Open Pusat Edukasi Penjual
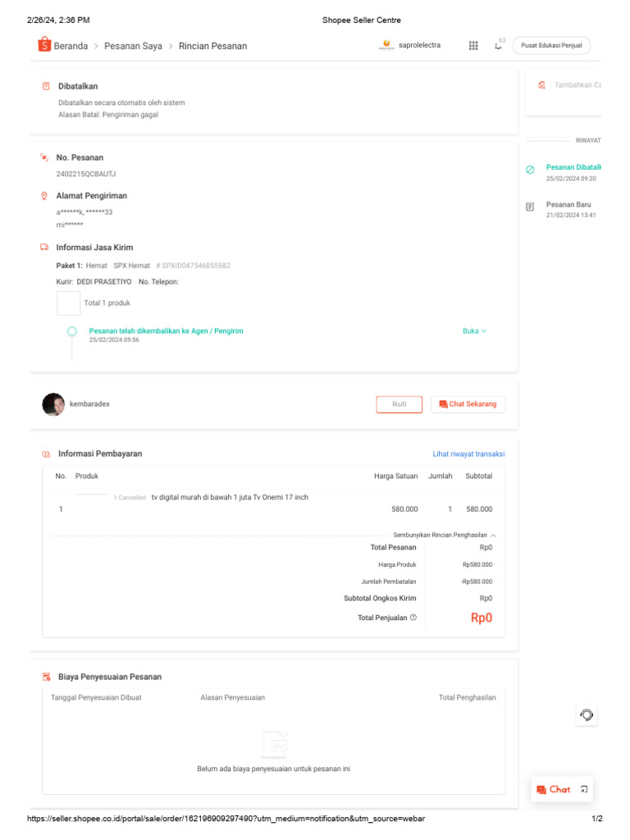 (x=551, y=46)
